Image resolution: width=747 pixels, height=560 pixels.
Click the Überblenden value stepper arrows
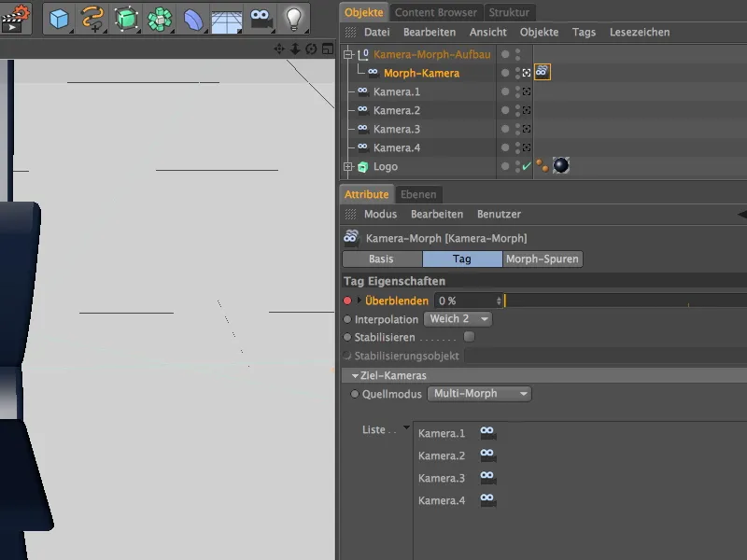tap(499, 301)
